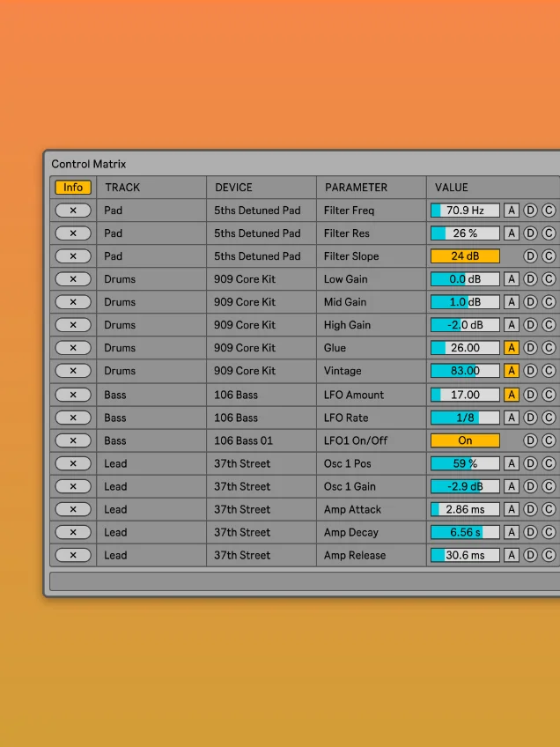This screenshot has height=747, width=560.
Task: Click the TRACK column header
Action: (122, 188)
